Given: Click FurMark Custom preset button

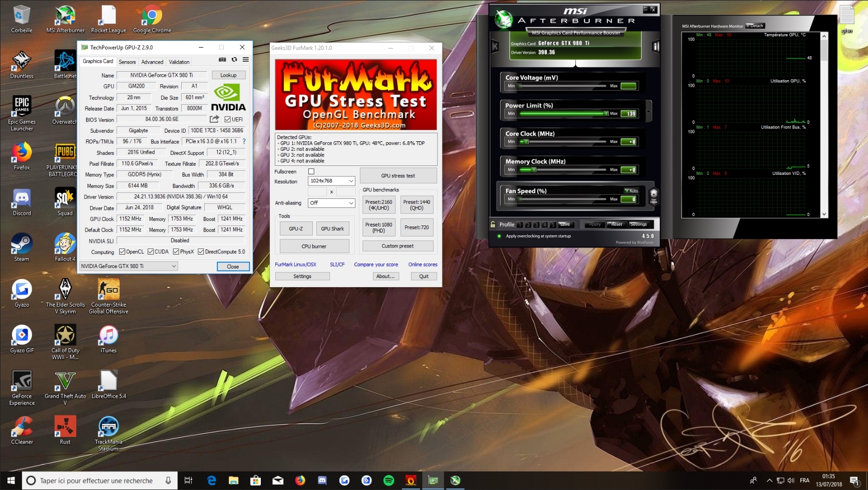Looking at the screenshot, I should 398,246.
